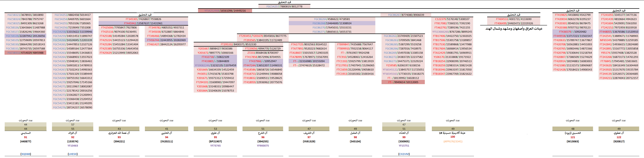Open the blue 3QD6B link
Image resolution: width=644 pixels, height=158 pixels.
(x=25, y=154)
